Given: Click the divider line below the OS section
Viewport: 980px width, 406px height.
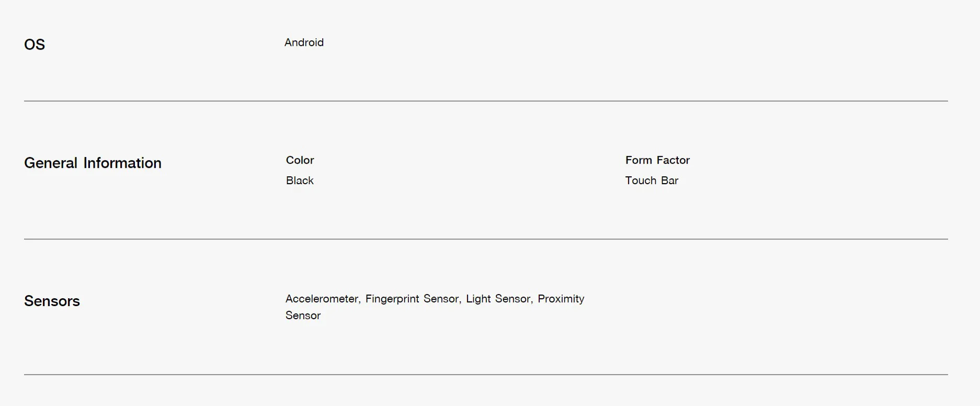Looking at the screenshot, I should pos(486,101).
